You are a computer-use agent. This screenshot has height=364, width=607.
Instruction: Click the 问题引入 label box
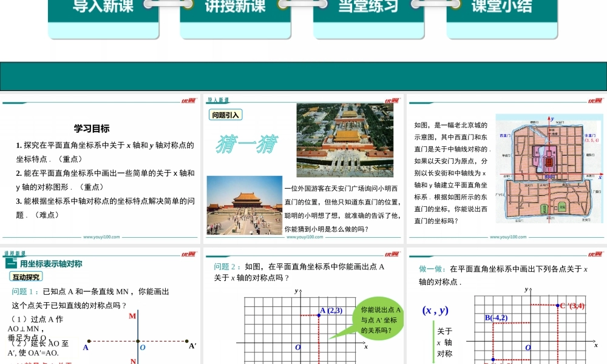tap(225, 115)
